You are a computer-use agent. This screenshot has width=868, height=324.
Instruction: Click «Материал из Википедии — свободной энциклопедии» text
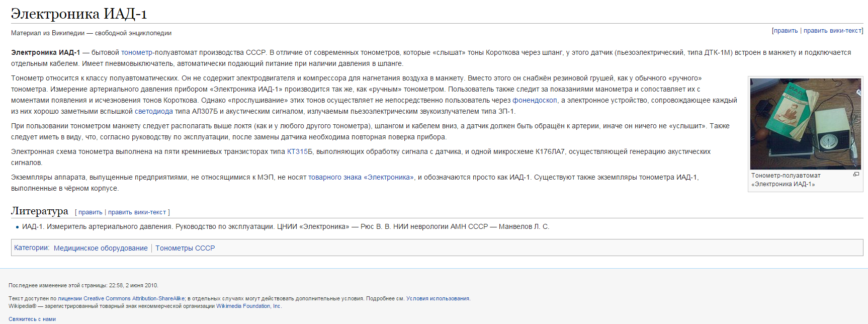(x=91, y=33)
